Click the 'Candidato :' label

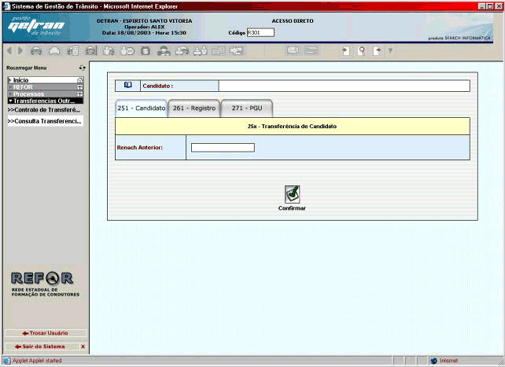pos(158,86)
